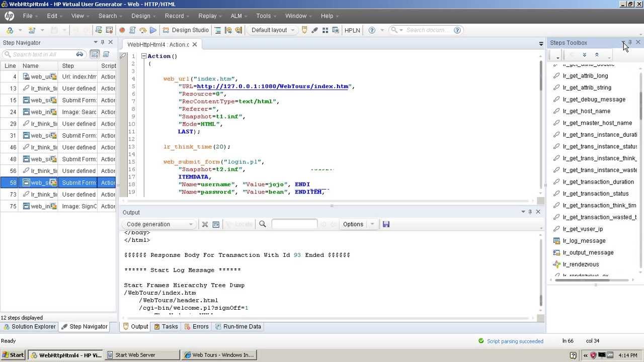Click the Windows Start button
The image size is (644, 362).
point(13,355)
